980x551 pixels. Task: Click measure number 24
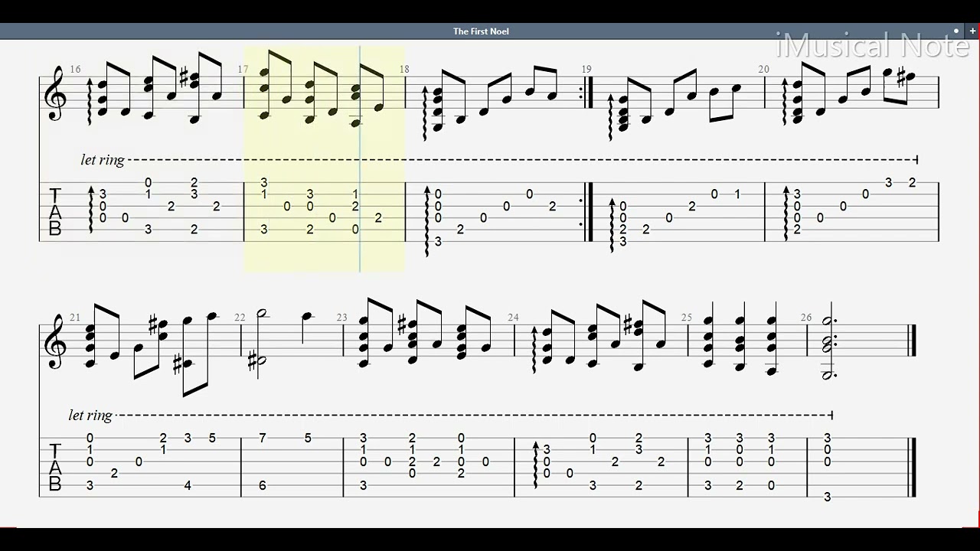[x=513, y=318]
